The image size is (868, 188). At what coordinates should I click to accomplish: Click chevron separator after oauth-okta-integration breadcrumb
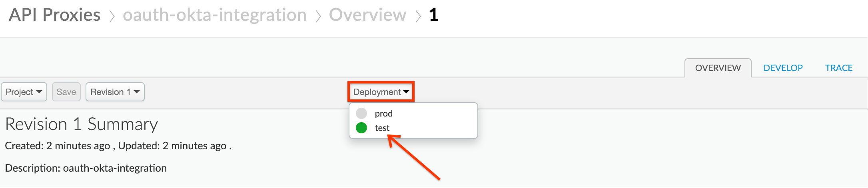point(318,16)
